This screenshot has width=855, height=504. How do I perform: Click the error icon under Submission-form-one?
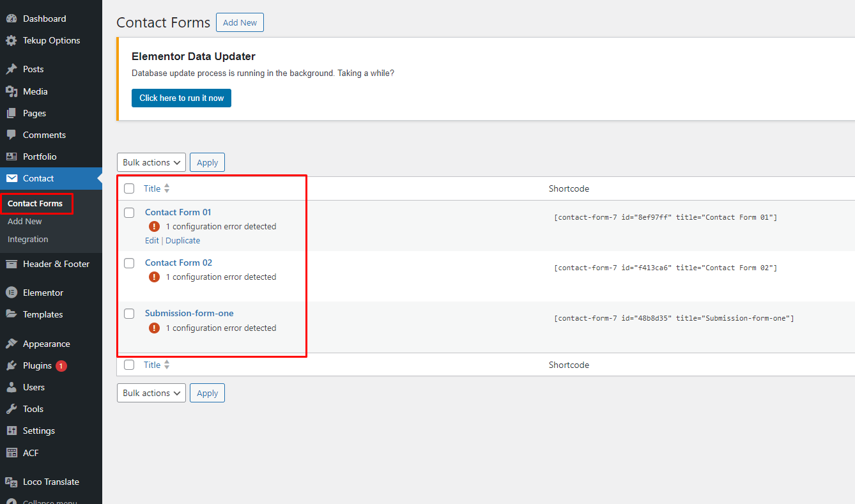154,328
